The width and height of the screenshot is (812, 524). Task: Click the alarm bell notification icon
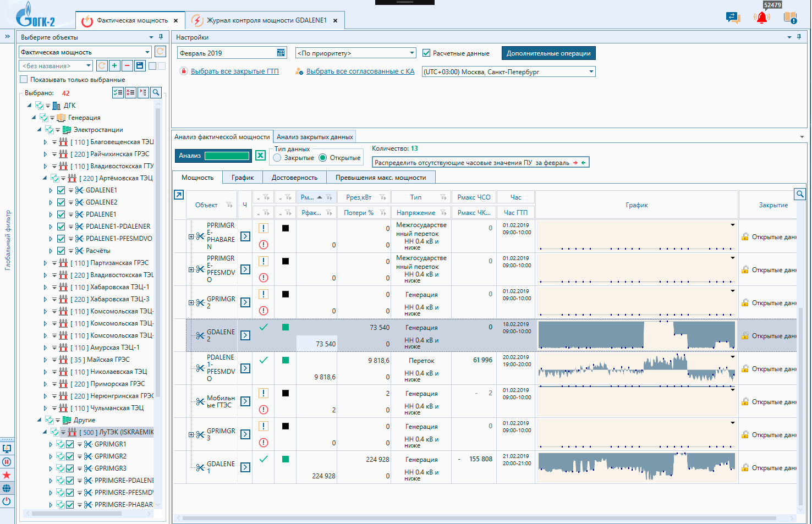tap(761, 18)
